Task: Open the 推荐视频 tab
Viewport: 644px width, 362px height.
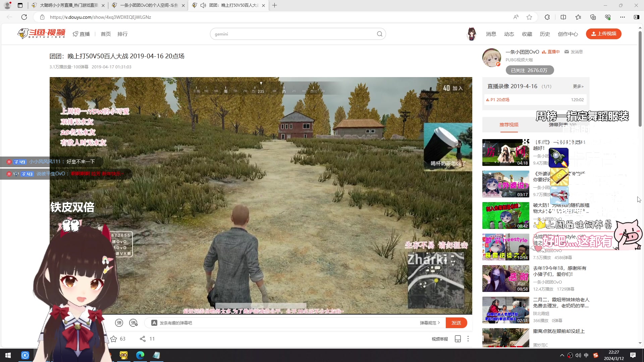Action: 509,125
